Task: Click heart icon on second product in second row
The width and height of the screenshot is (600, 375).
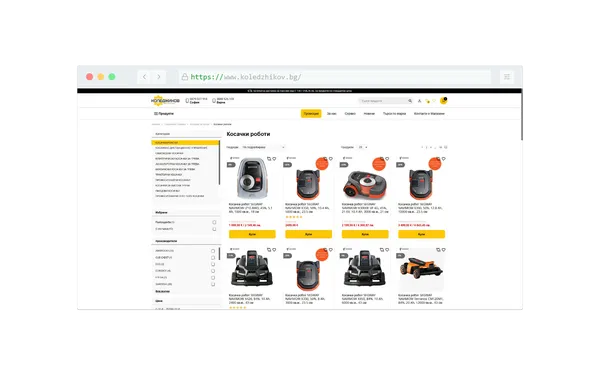Action: 331,249
